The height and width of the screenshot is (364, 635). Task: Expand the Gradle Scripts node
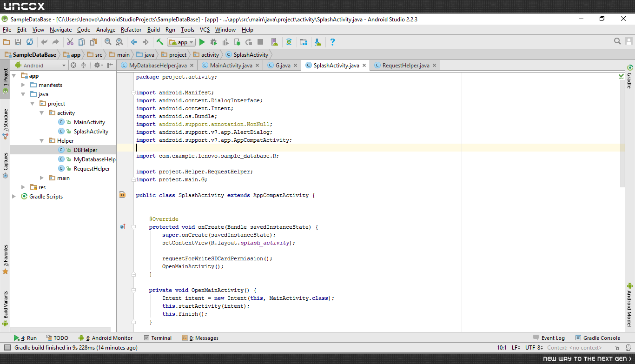coord(14,197)
